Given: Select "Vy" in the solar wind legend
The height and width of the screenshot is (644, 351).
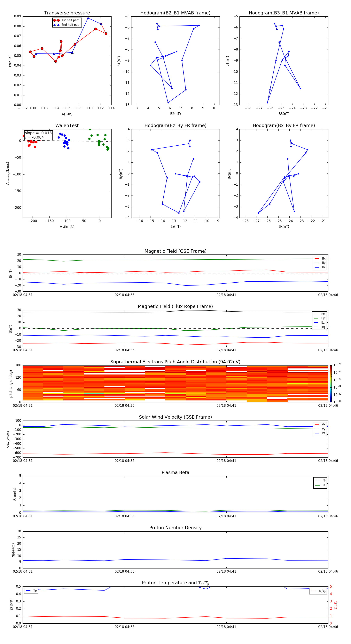Looking at the screenshot, I should (x=320, y=429).
